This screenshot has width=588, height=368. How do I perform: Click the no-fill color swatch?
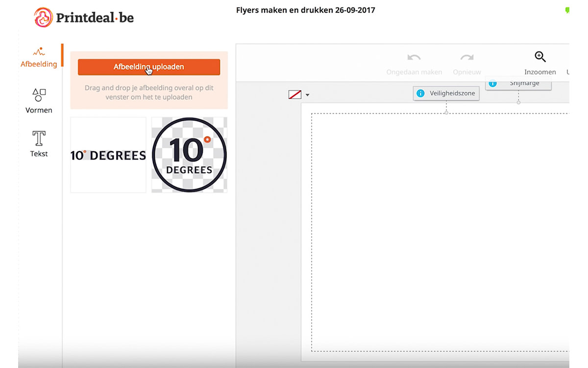click(x=294, y=95)
